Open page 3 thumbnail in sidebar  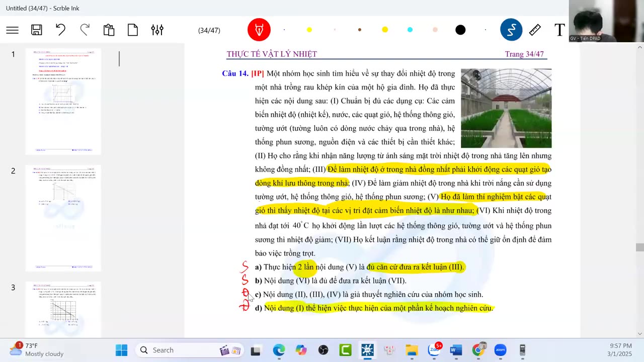63,310
